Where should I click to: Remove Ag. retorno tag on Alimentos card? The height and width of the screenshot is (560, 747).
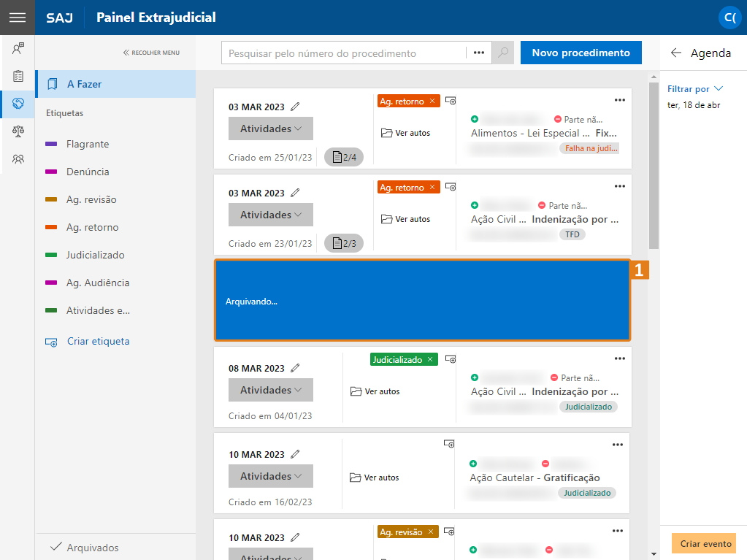coord(432,101)
